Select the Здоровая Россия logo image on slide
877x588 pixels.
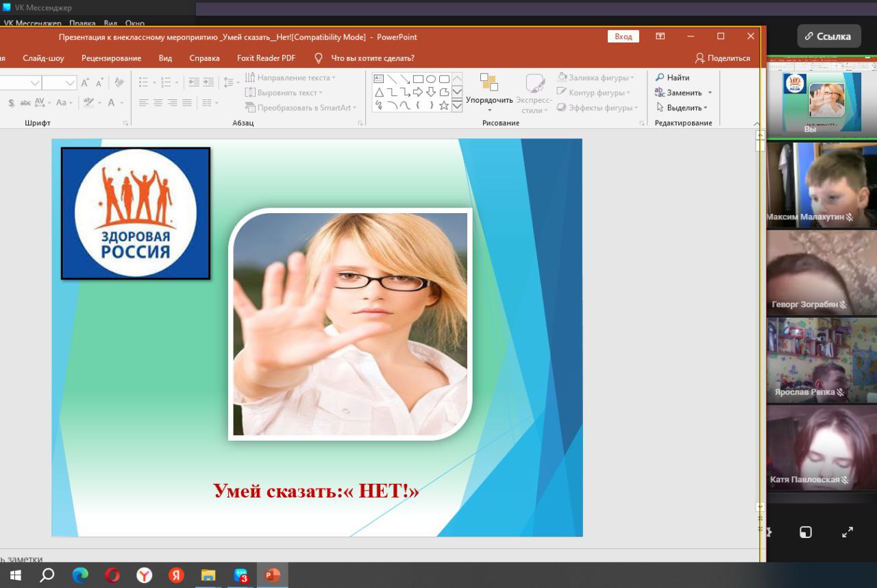click(136, 213)
